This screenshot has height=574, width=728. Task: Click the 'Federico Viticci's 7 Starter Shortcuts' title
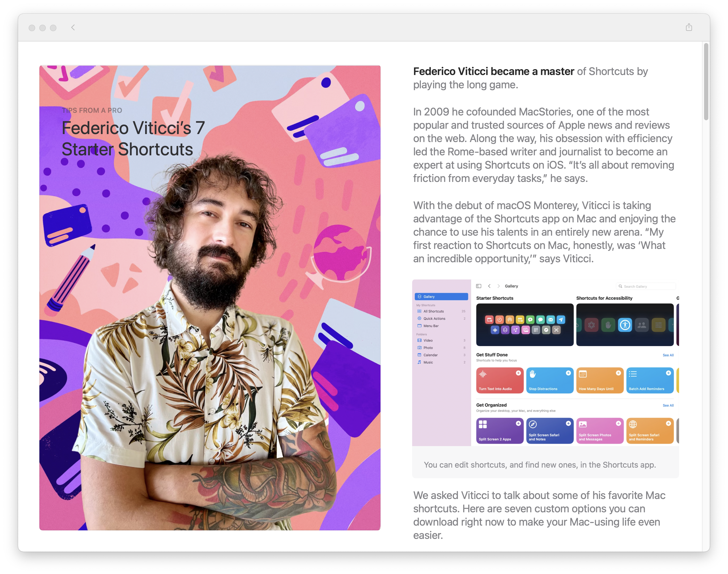[133, 139]
